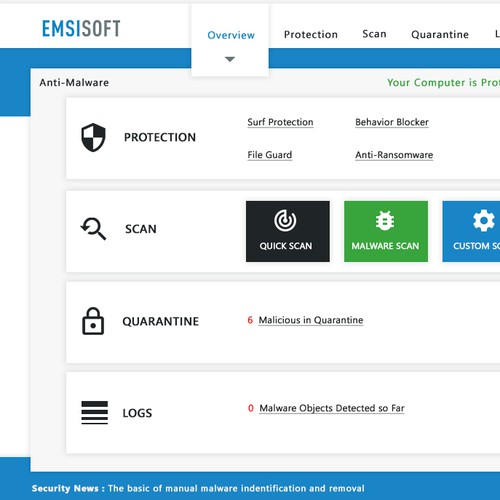Click the detected objects count 0
The height and width of the screenshot is (500, 500).
point(251,408)
